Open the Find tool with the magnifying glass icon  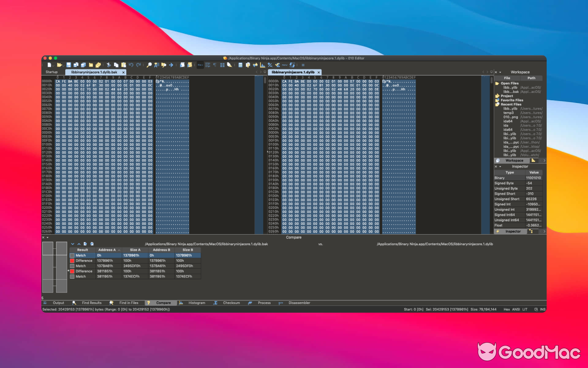tap(149, 64)
